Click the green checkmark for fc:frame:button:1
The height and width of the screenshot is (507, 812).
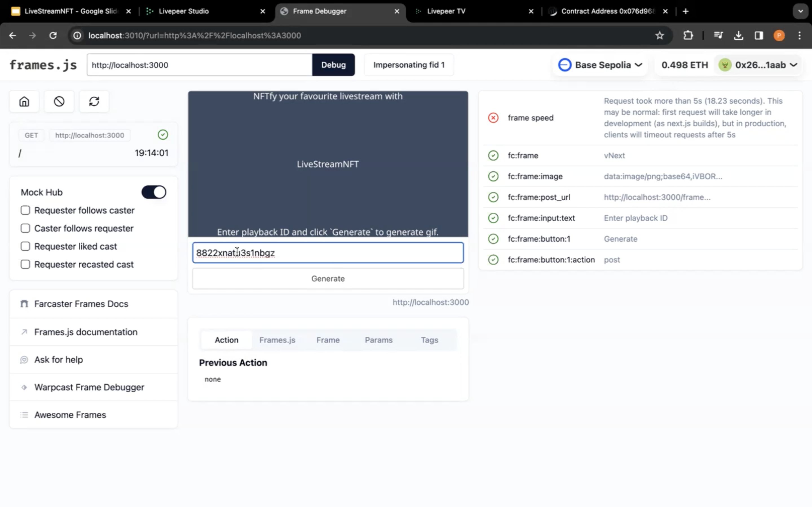pyautogui.click(x=493, y=238)
